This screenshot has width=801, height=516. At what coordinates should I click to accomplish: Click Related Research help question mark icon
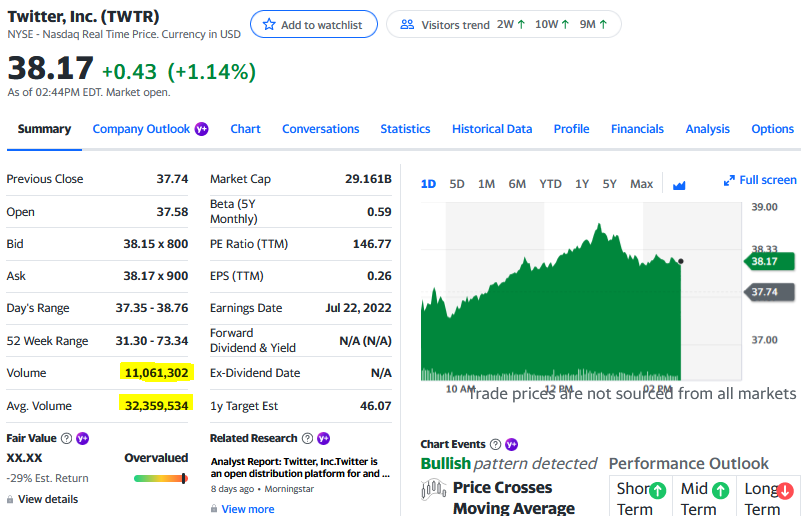click(308, 438)
